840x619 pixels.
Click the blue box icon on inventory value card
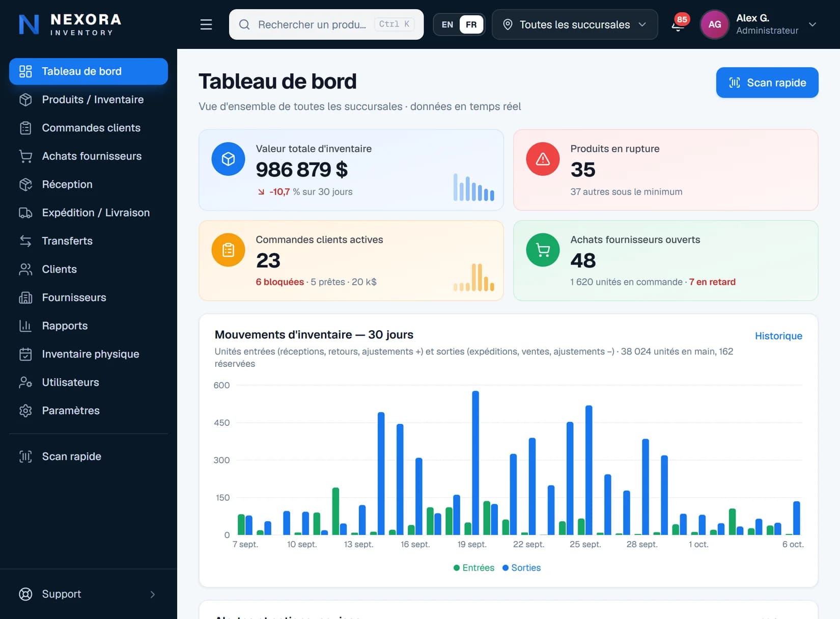[x=228, y=159]
